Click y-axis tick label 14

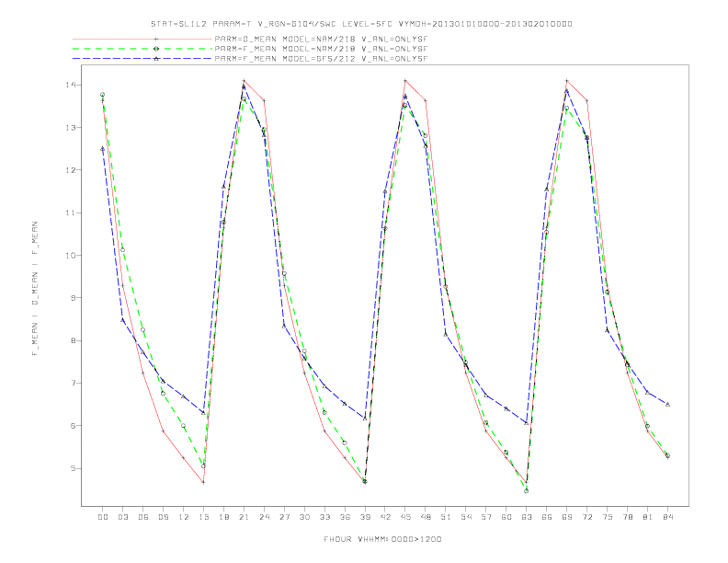coord(71,85)
